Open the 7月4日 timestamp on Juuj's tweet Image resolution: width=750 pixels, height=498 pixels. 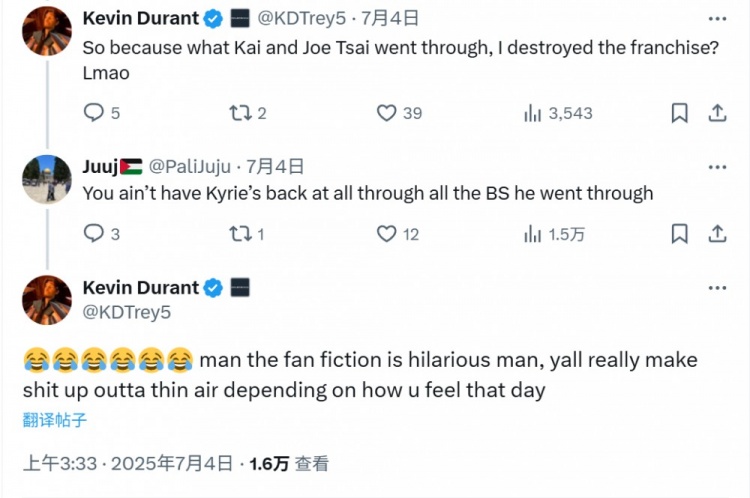point(275,167)
